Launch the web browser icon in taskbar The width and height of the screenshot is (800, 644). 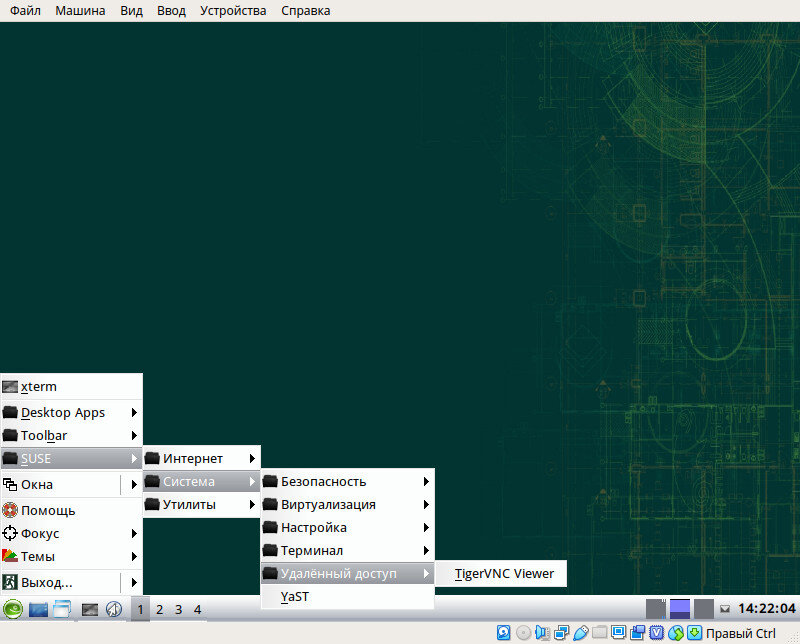[x=114, y=609]
